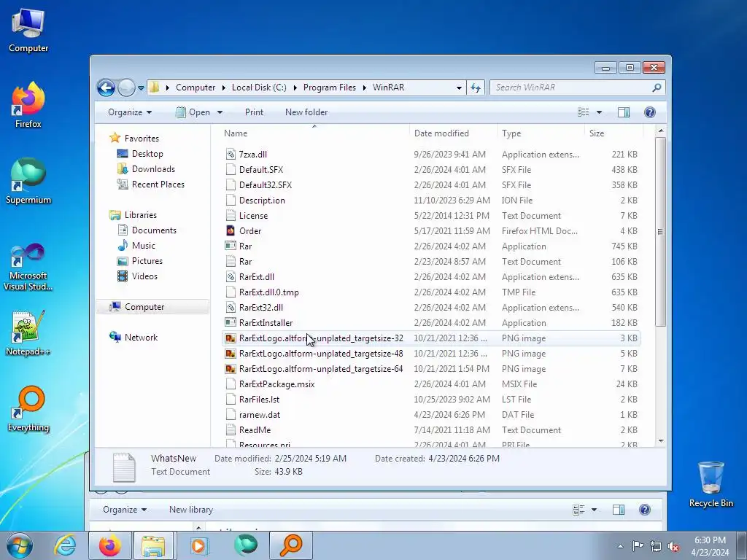Click the Forward navigation arrow button
The height and width of the screenshot is (560, 747).
126,87
